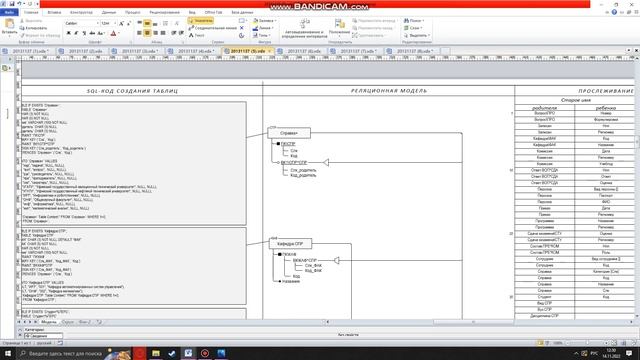Viewport: 640px width, 360px height.
Task: Select the Модель page tab
Action: (x=49, y=322)
